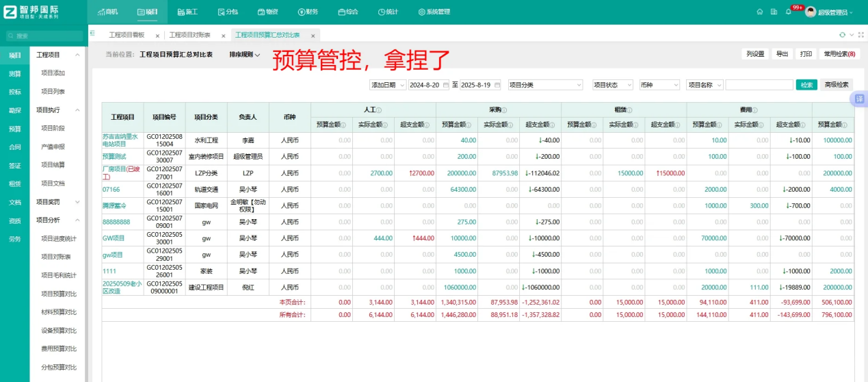Screen dimensions: 868x382
Task: Close the 工程项目对账表 tab
Action: click(x=223, y=36)
